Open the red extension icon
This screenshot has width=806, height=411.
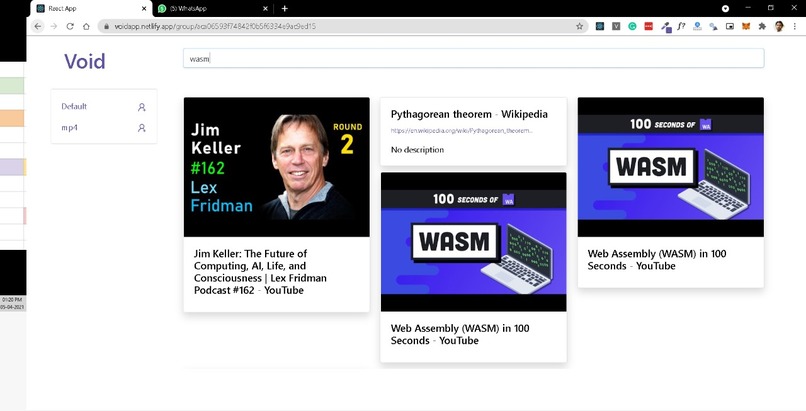click(648, 26)
